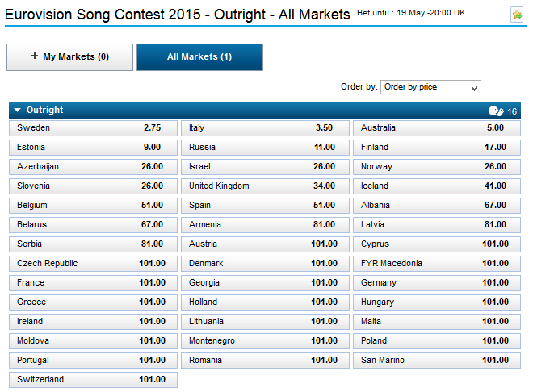
Task: Add Finland at 17.00 to betslip
Action: pos(434,148)
